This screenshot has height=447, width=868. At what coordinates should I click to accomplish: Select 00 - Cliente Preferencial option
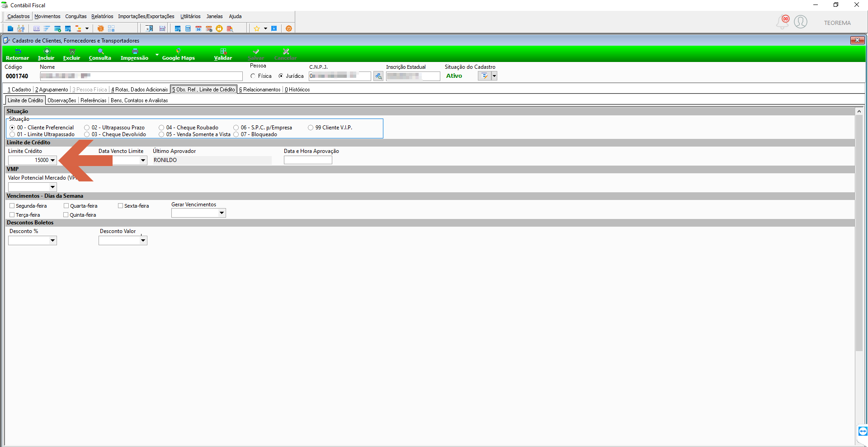click(x=12, y=128)
